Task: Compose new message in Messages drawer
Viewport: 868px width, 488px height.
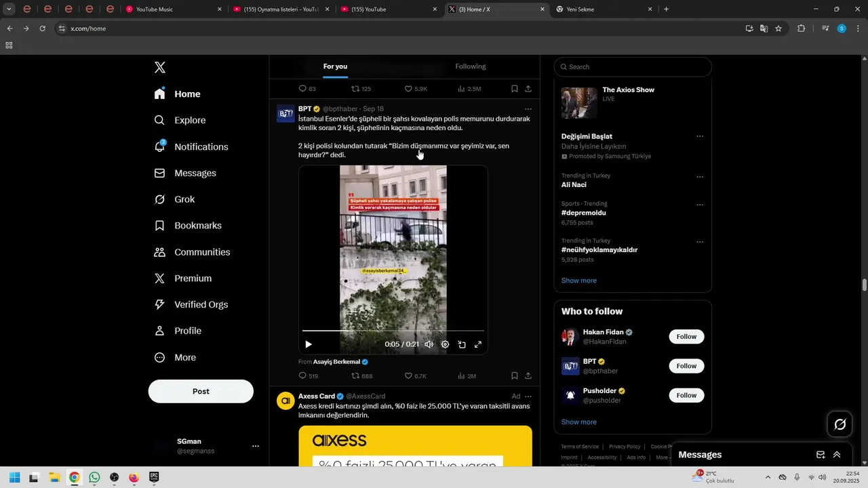Action: (x=821, y=455)
